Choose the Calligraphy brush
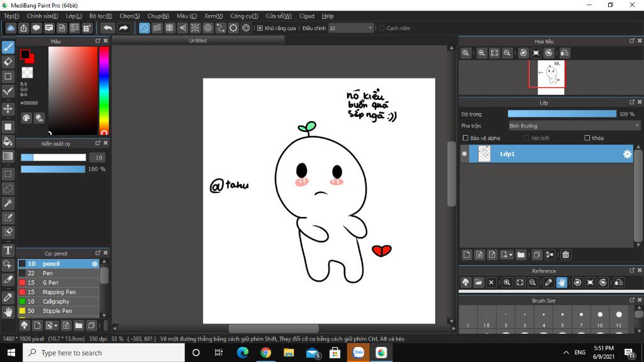The width and height of the screenshot is (644, 362). (x=58, y=302)
